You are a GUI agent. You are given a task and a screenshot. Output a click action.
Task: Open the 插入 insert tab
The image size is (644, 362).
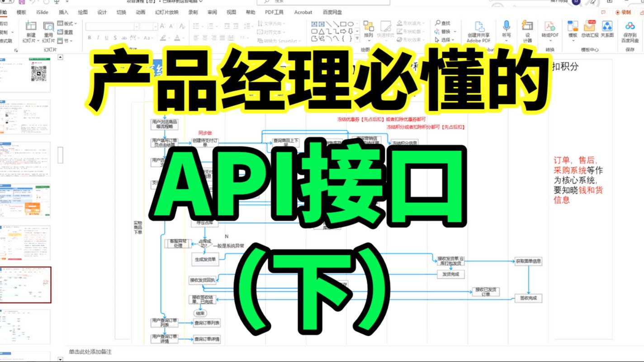click(x=64, y=12)
